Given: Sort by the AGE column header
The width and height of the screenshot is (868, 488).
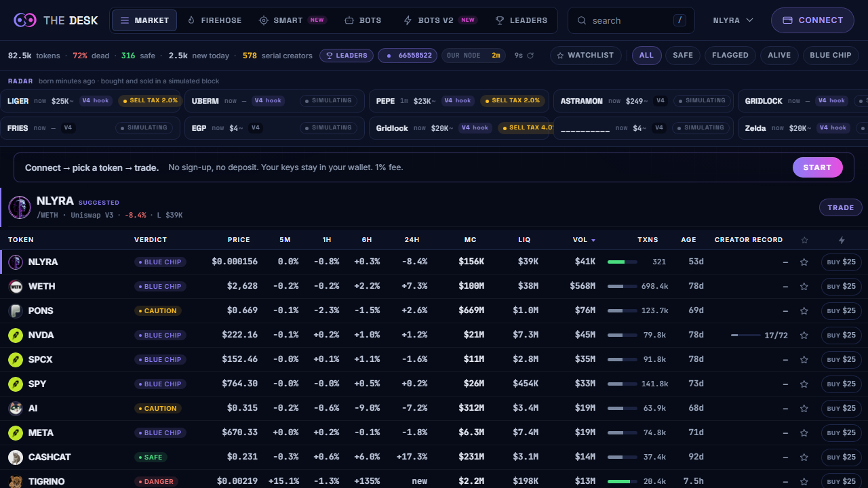Looking at the screenshot, I should pyautogui.click(x=688, y=240).
